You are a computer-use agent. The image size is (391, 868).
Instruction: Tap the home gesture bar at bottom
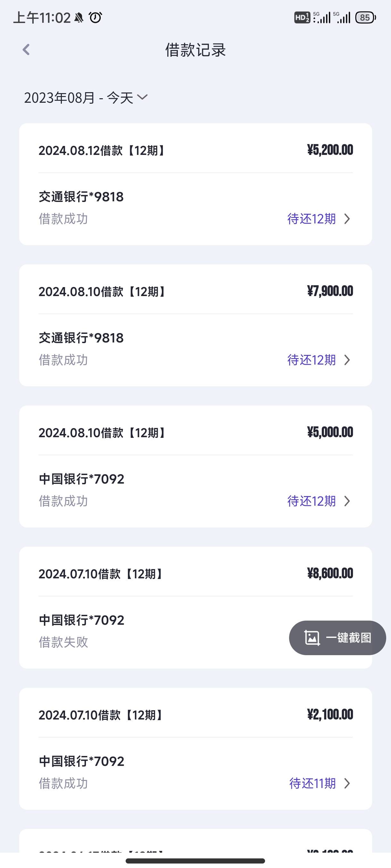[195, 861]
